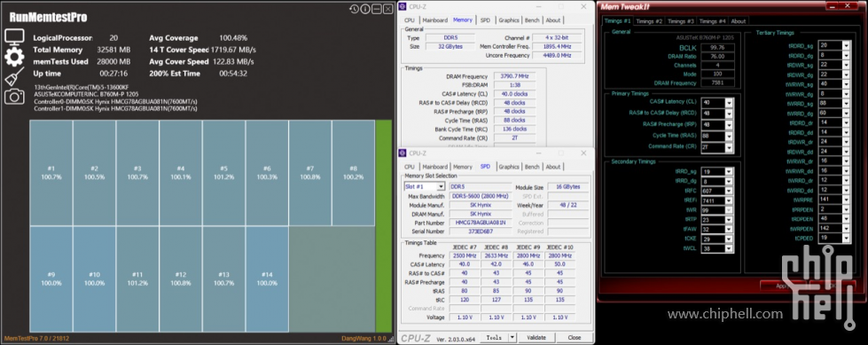Viewport: 868px width, 345px height.
Task: Open the Tools dropdown arrow in CPU-Z
Action: (512, 337)
